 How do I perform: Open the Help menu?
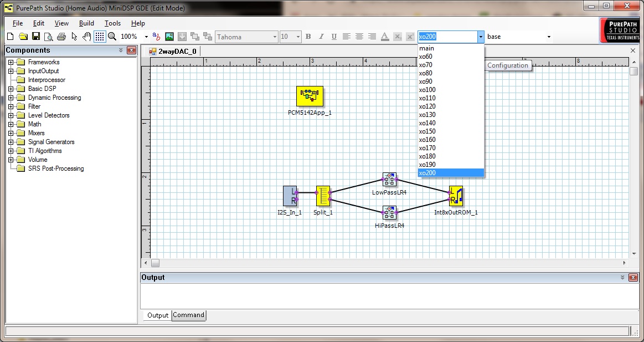click(x=138, y=23)
